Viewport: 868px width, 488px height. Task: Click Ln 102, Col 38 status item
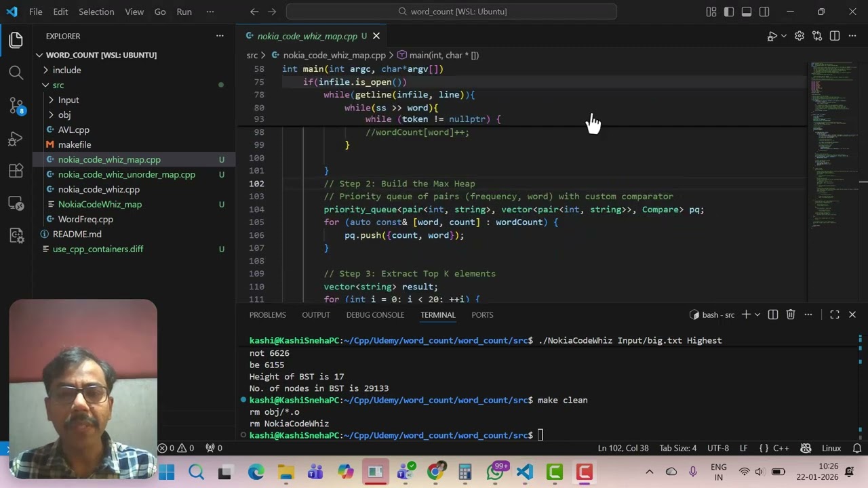(x=623, y=448)
